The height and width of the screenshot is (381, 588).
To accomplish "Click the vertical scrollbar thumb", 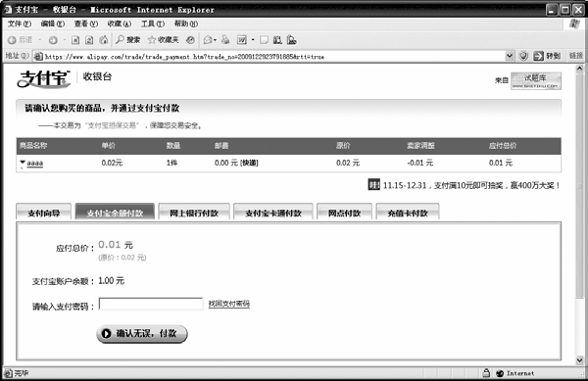I will pos(579,185).
